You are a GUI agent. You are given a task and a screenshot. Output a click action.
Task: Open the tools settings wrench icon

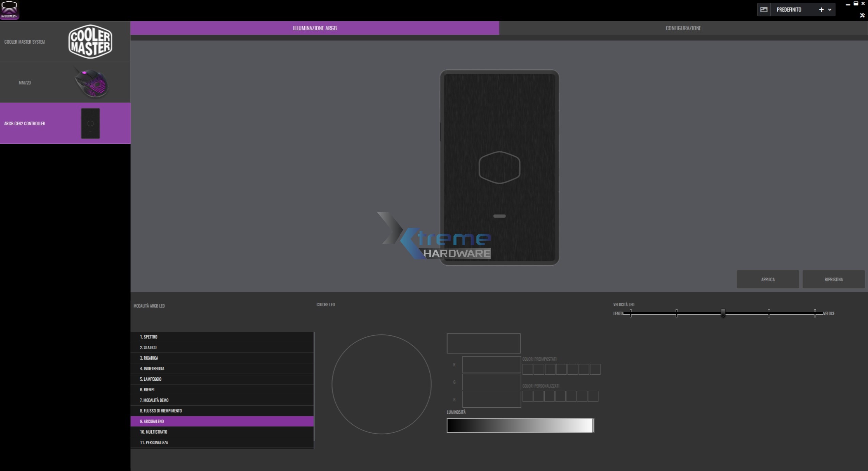click(862, 15)
